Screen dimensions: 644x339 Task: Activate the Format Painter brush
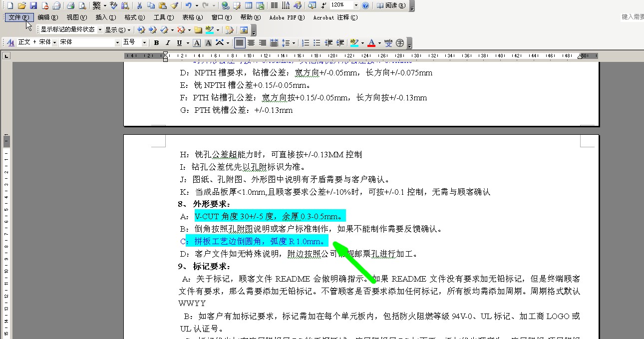[174, 5]
